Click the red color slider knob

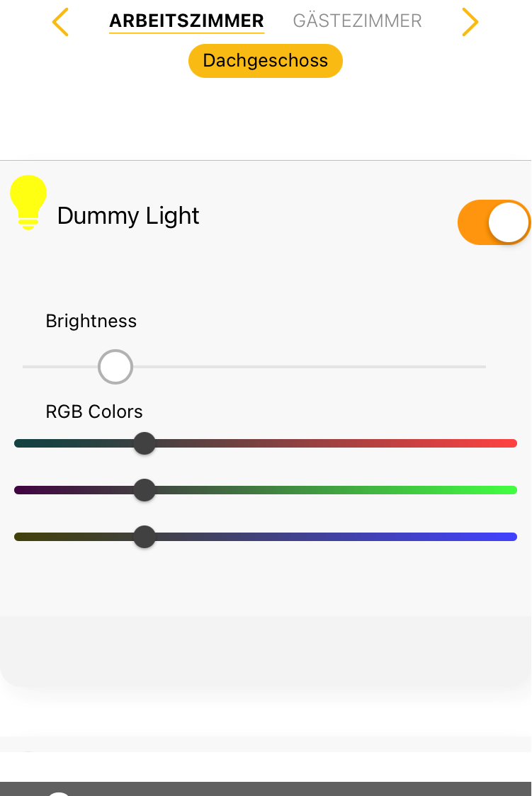pos(145,444)
